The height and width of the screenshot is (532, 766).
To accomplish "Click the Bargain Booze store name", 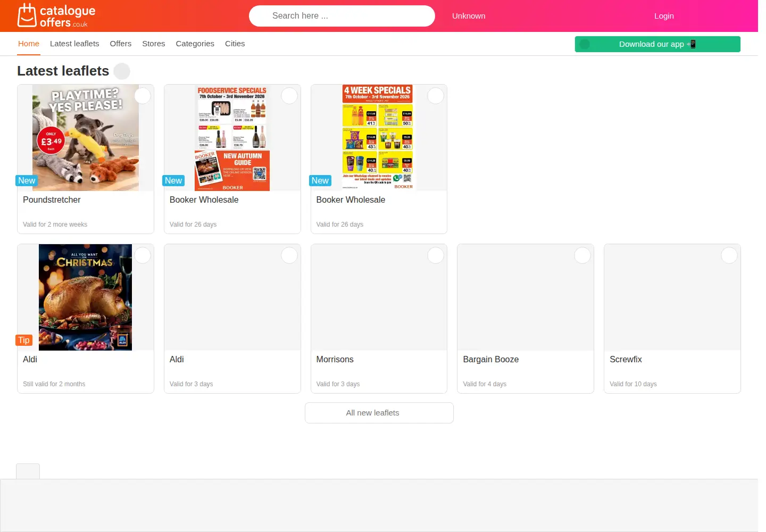I will 490,360.
